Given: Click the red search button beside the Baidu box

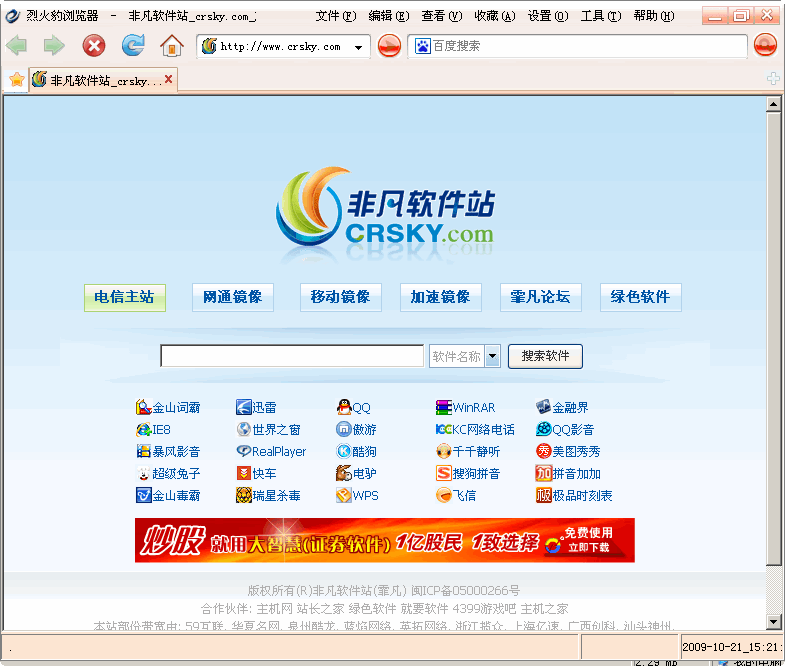Looking at the screenshot, I should 765,46.
